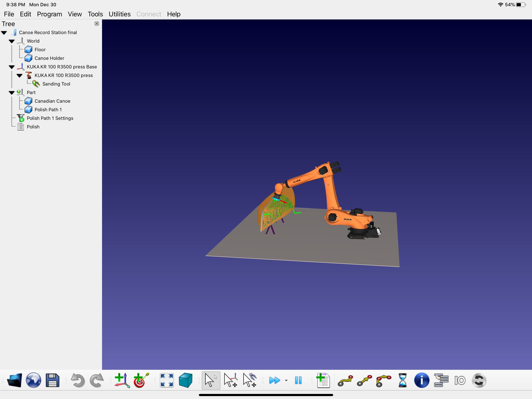The height and width of the screenshot is (399, 532).
Task: Add set/wait IO instruction
Action: (x=460, y=380)
